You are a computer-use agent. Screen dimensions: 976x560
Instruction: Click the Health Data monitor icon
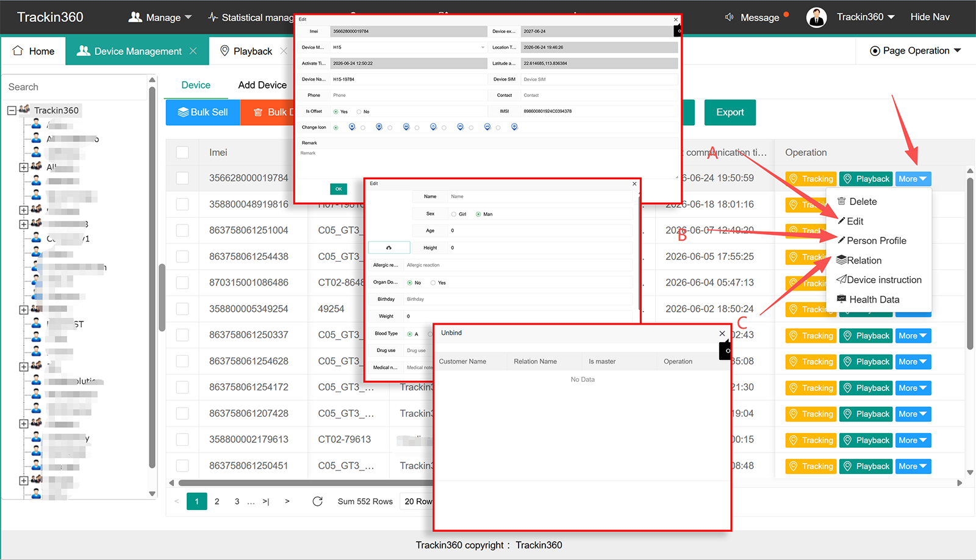point(842,299)
